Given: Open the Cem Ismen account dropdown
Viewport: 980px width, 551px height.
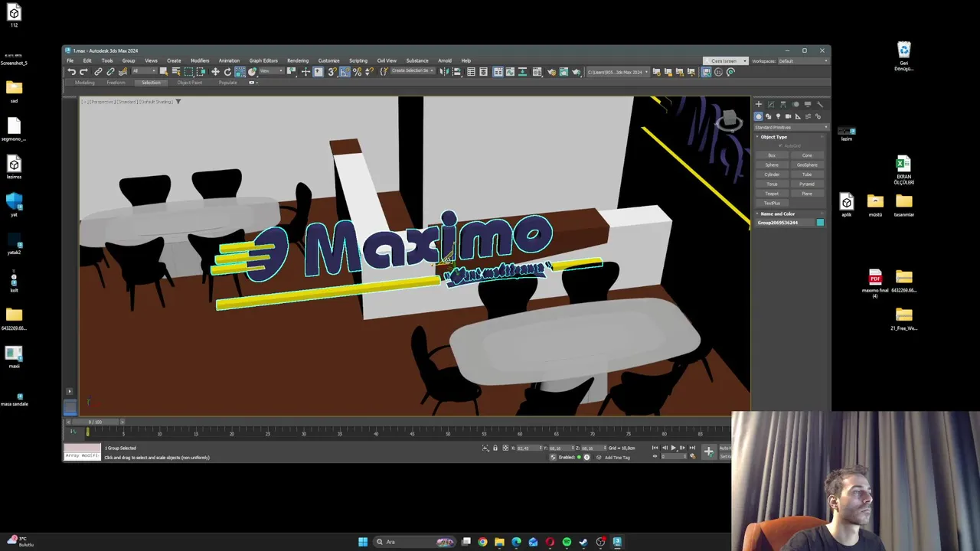Looking at the screenshot, I should (726, 61).
